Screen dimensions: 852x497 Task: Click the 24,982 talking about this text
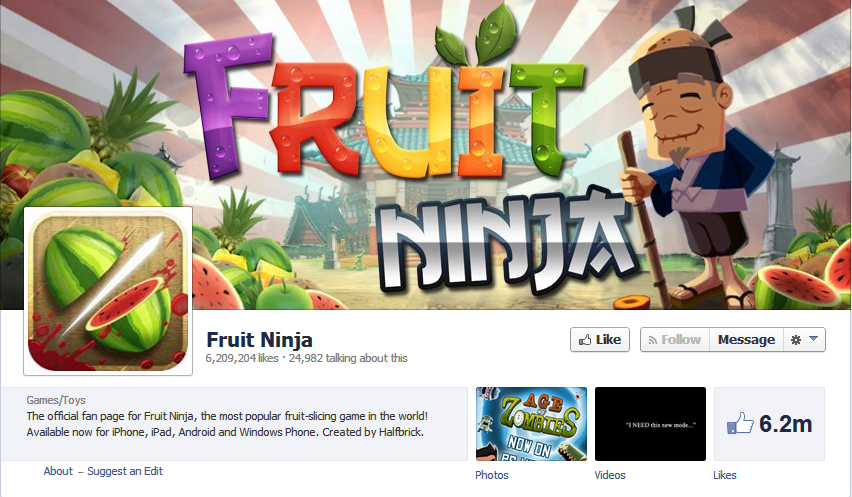click(x=348, y=358)
